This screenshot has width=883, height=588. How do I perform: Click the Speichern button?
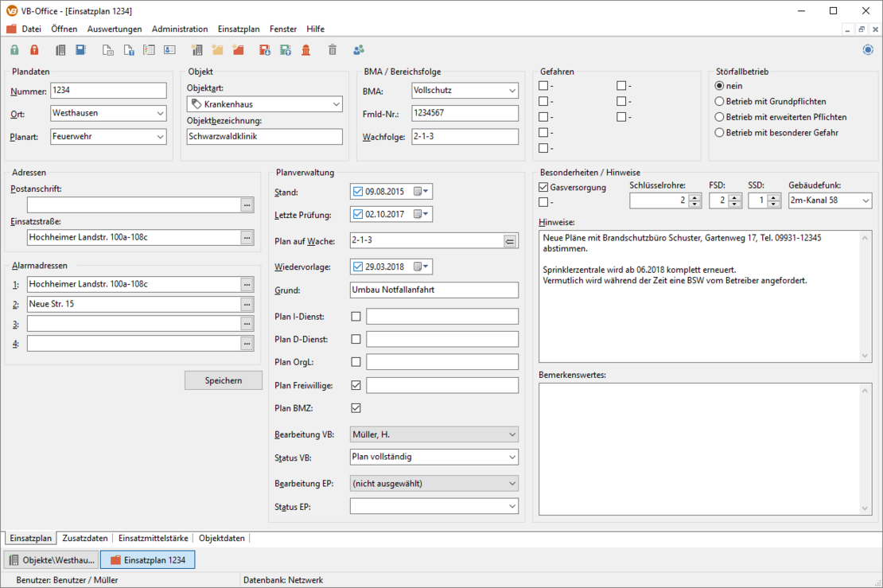pos(224,380)
